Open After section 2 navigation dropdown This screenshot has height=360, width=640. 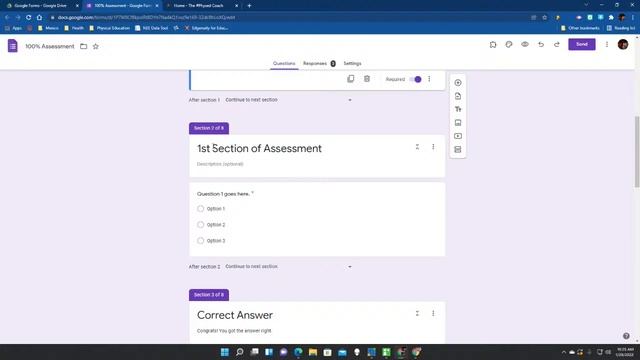pyautogui.click(x=288, y=267)
